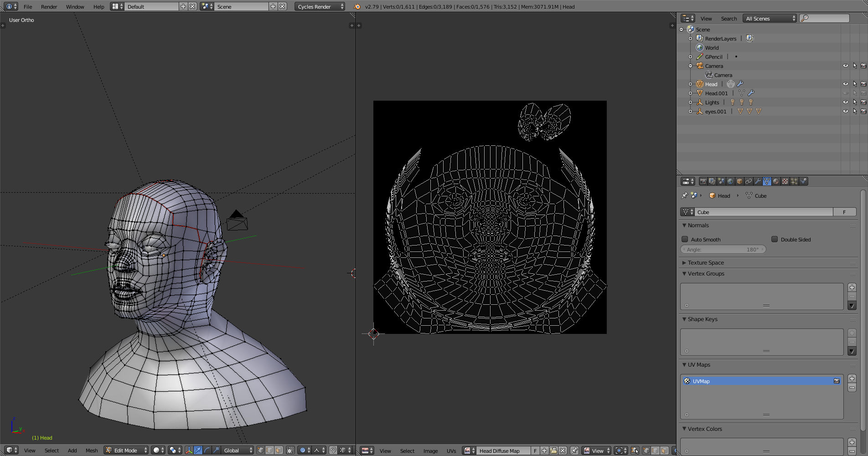Viewport: 868px width, 456px height.
Task: Open the Scene properties tab icon
Action: [x=721, y=181]
